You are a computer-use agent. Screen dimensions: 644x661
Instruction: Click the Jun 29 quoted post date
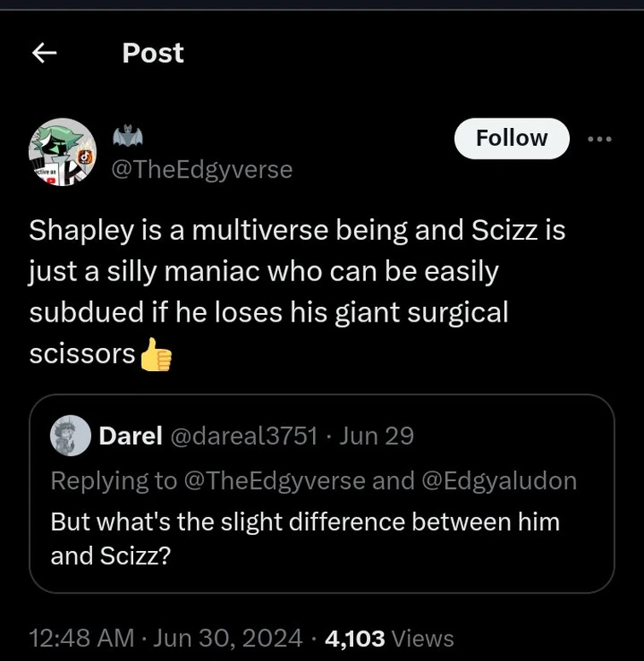[x=376, y=436]
